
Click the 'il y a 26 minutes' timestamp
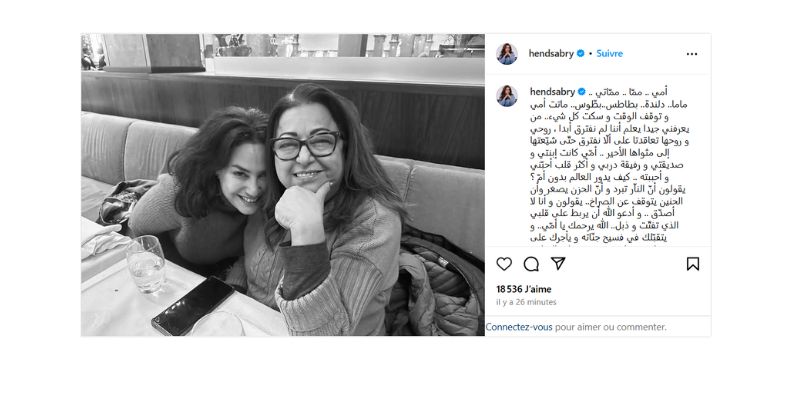pyautogui.click(x=526, y=302)
